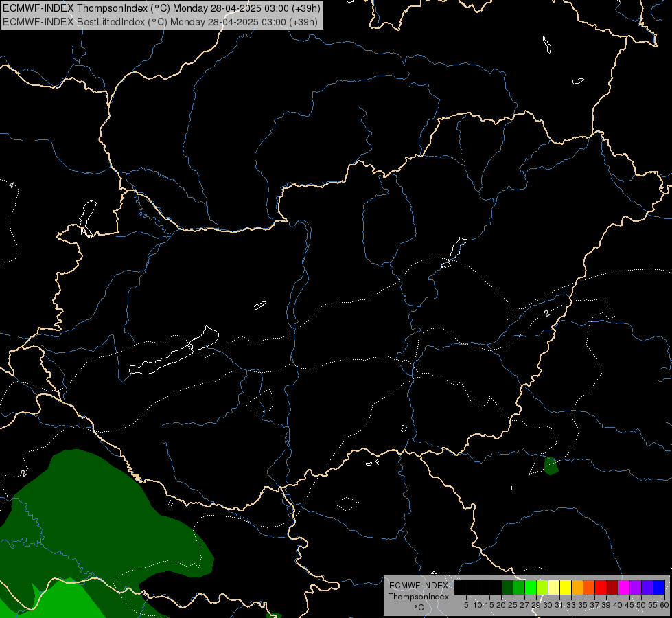Pick the orange 33–35 legend swatch
Screen dimensions: 672x618
(577, 587)
